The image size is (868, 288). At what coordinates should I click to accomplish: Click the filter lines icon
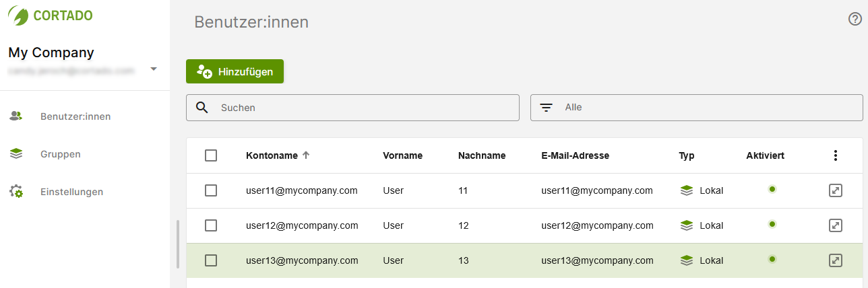[546, 108]
